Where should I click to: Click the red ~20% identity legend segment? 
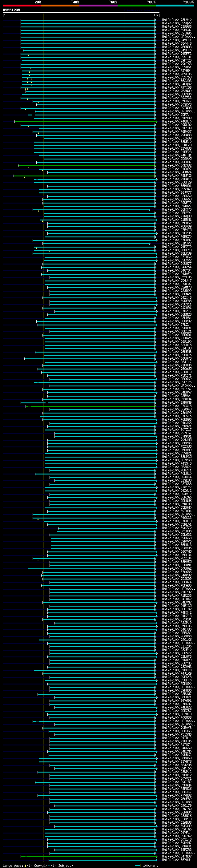point(22,6)
